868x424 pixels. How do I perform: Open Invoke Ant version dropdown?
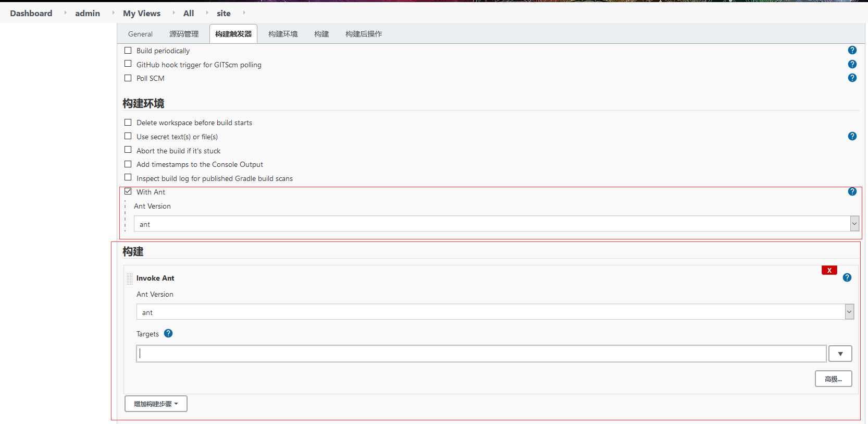click(x=495, y=312)
